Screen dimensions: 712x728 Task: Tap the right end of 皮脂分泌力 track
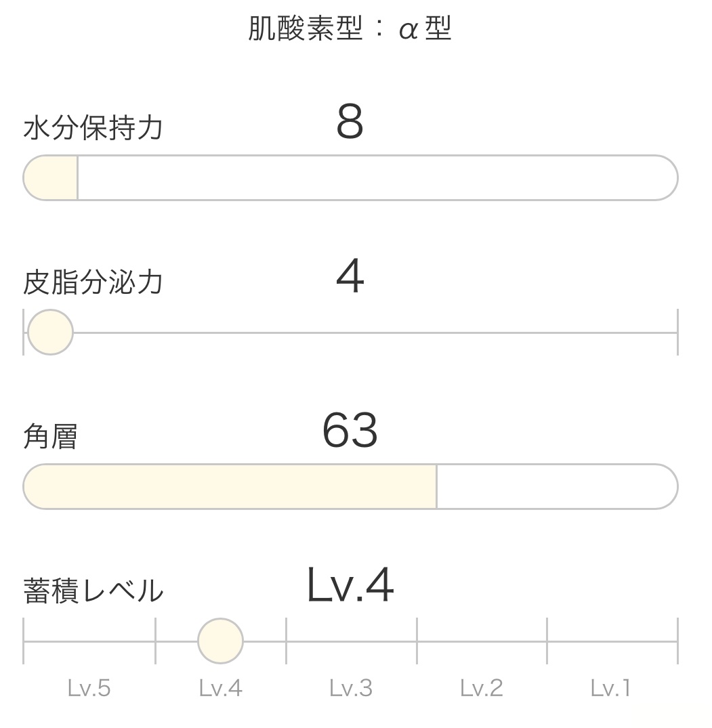click(x=676, y=332)
